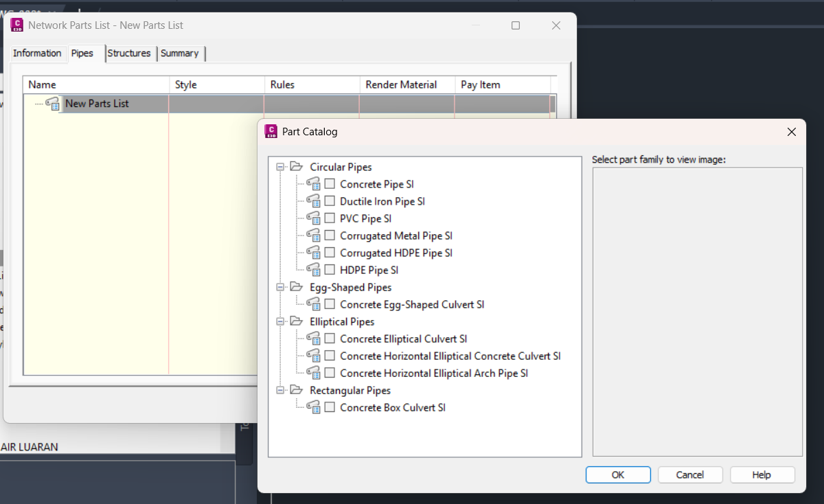Image resolution: width=824 pixels, height=504 pixels.
Task: Select the Elliptical Pipes category label
Action: pyautogui.click(x=342, y=321)
